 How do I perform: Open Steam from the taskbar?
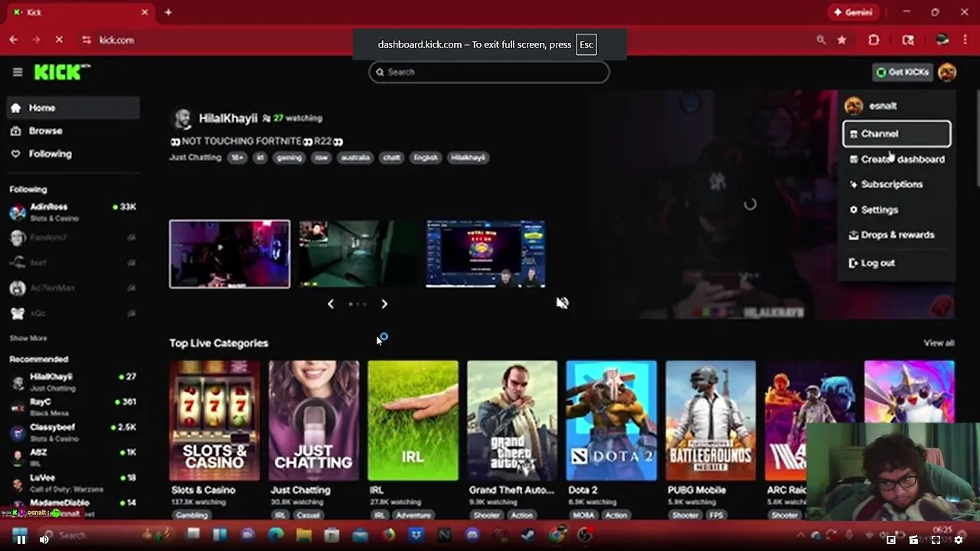(528, 535)
